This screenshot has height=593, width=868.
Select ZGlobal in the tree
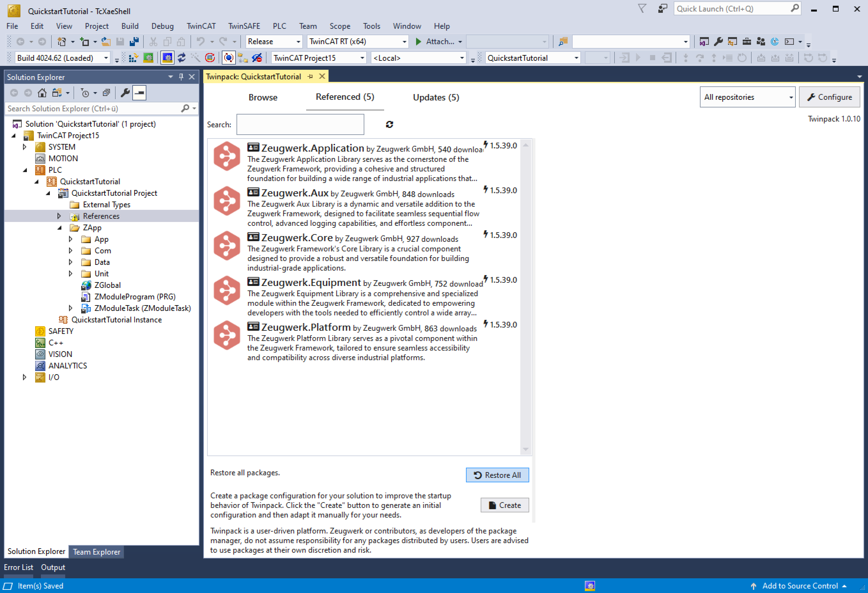[x=107, y=285]
